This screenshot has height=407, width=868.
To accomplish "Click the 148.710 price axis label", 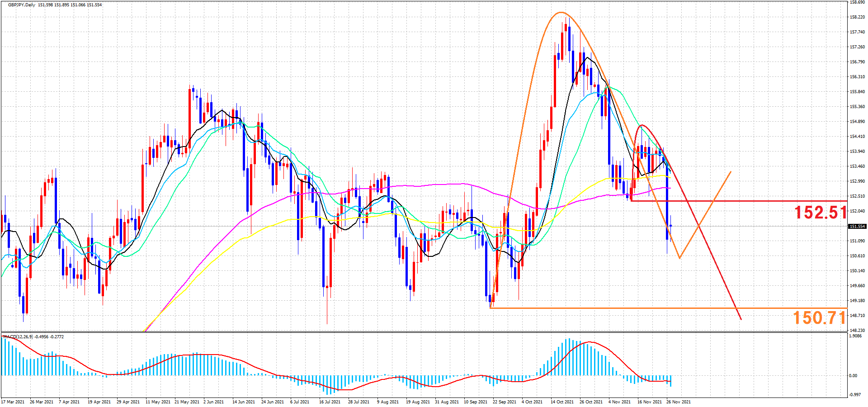I will (857, 316).
